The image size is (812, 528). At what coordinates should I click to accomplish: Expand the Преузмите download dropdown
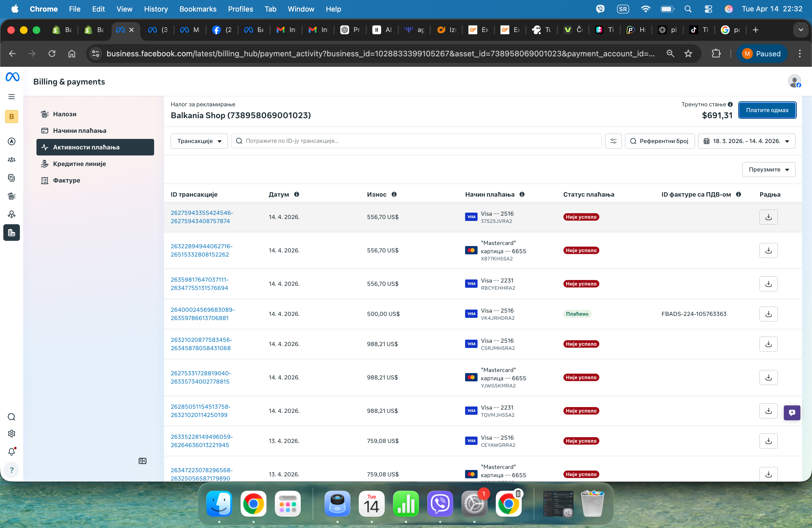[769, 170]
